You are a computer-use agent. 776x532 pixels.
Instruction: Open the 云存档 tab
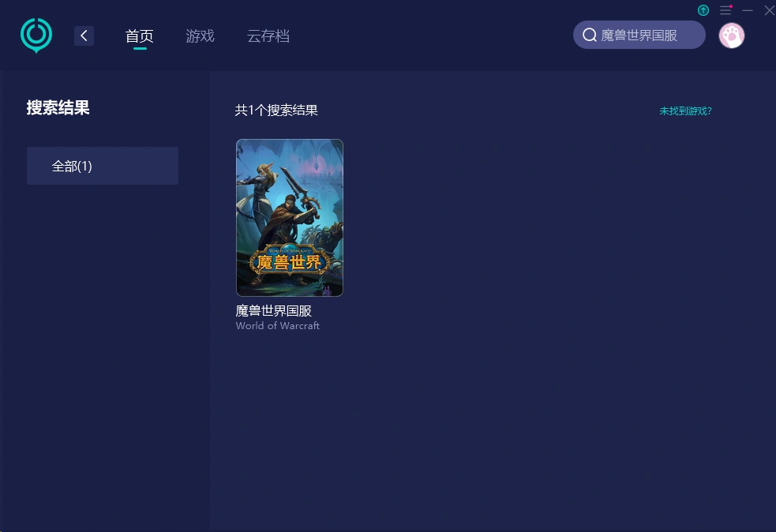point(268,36)
